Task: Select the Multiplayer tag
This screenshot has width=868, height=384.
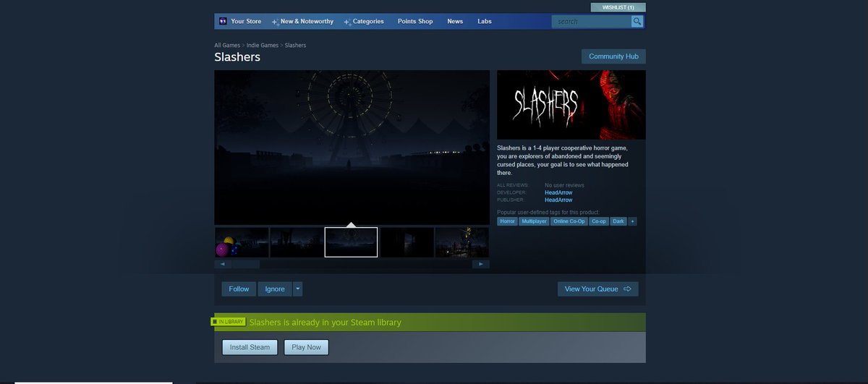Action: (534, 221)
